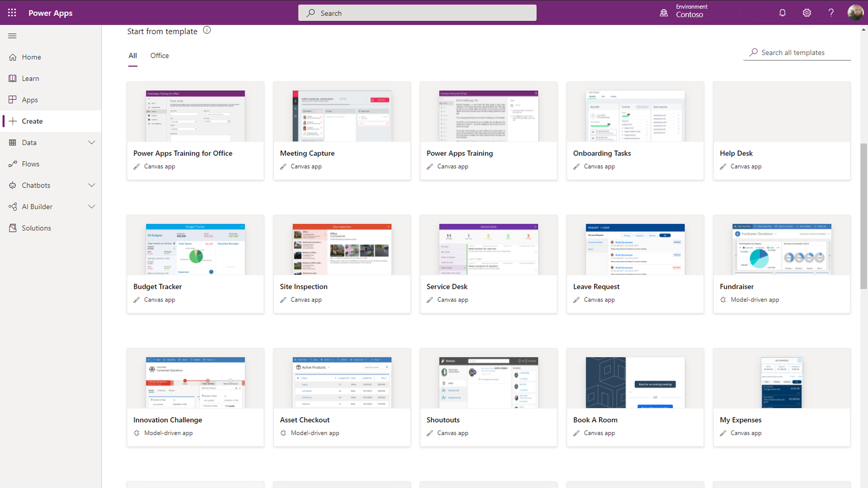Click the help question mark icon

pos(831,13)
